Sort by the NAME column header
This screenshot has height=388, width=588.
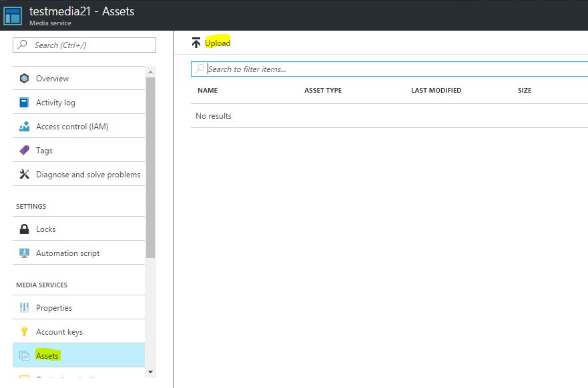[208, 91]
